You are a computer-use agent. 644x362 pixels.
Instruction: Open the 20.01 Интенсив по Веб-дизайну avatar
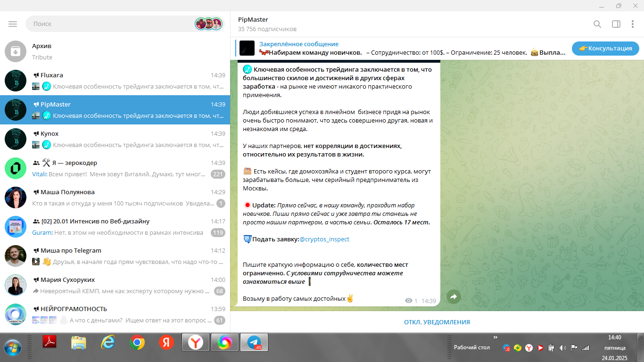(x=16, y=227)
